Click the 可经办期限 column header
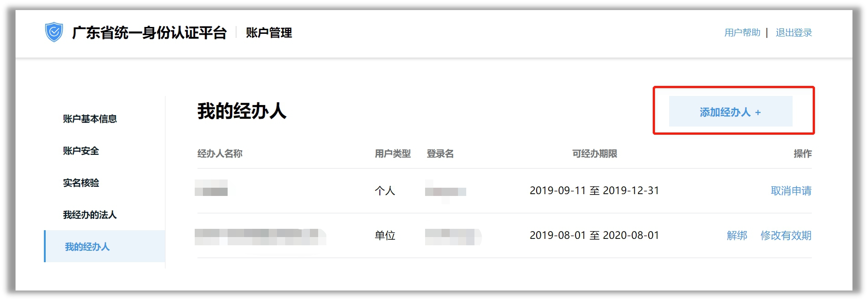 click(x=594, y=154)
